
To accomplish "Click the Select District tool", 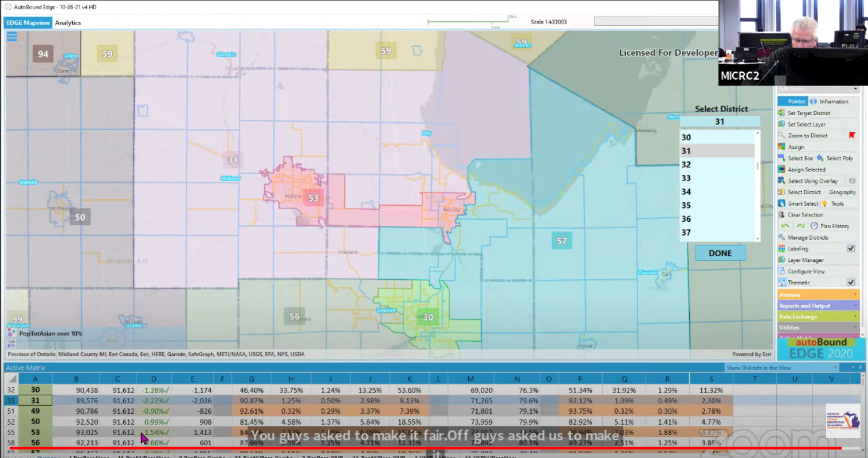I will (x=799, y=192).
